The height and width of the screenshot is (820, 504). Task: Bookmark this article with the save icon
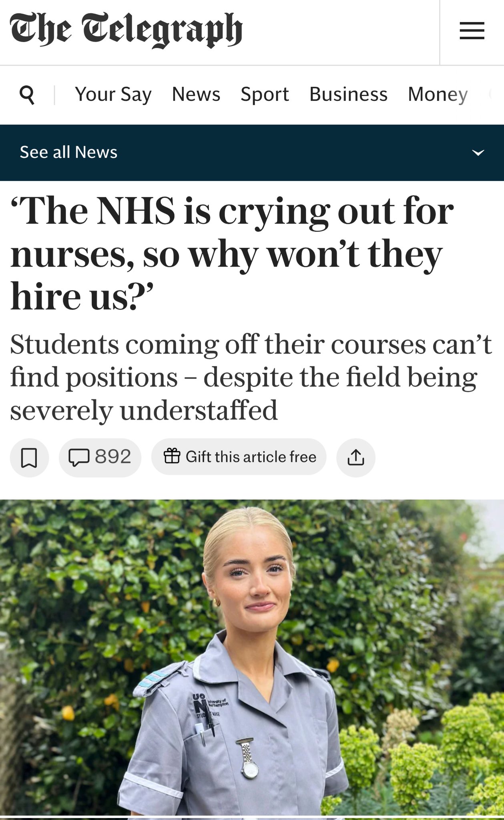click(29, 458)
